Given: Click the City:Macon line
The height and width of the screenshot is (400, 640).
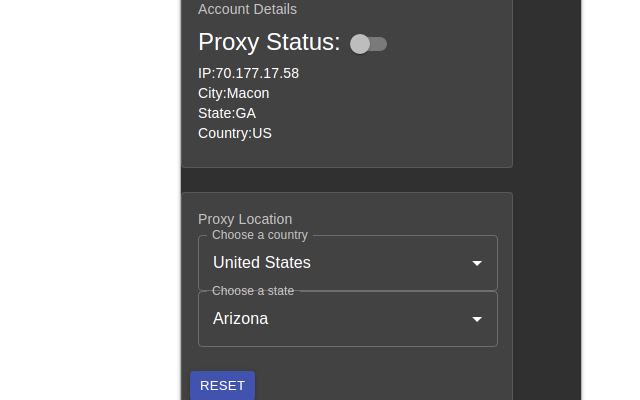Looking at the screenshot, I should (233, 93).
